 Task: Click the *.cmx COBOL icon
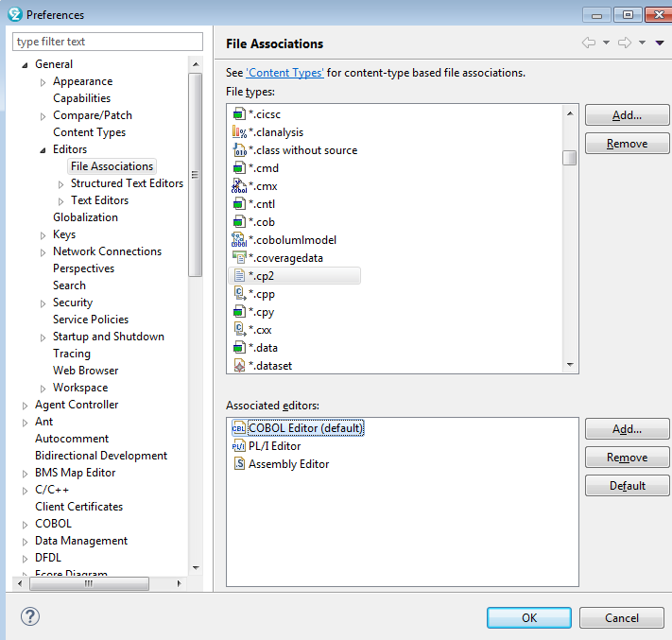click(239, 186)
